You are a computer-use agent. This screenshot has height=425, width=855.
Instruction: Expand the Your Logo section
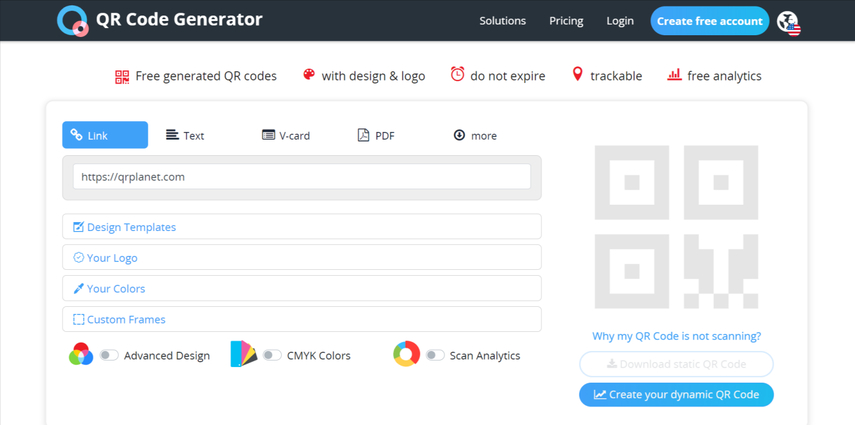pyautogui.click(x=302, y=258)
